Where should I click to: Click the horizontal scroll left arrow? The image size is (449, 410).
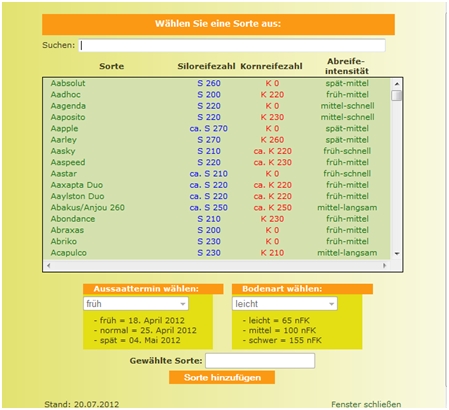point(49,265)
